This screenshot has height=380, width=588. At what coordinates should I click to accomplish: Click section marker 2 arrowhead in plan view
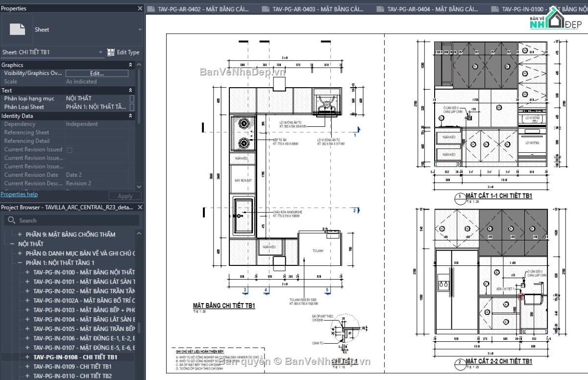click(359, 211)
